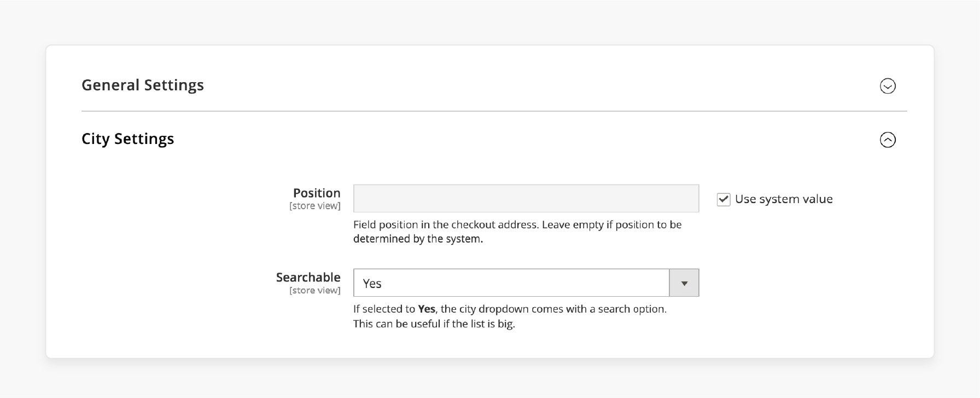
Task: Open City Settings section header
Action: (127, 139)
